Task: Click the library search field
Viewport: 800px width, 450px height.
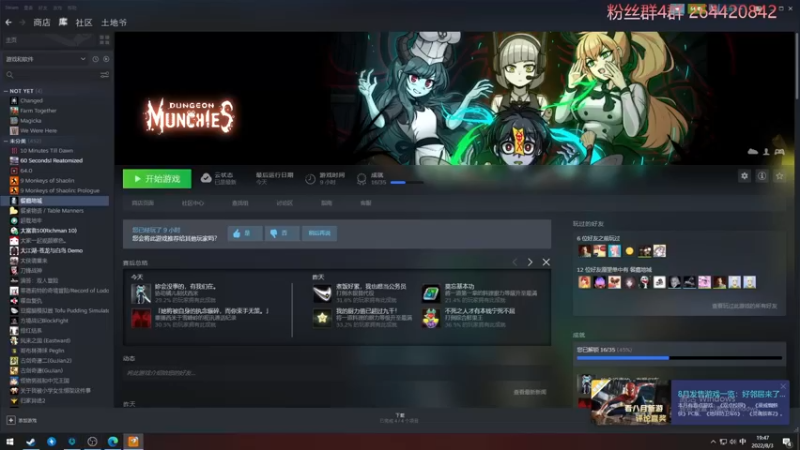Action: coord(50,75)
